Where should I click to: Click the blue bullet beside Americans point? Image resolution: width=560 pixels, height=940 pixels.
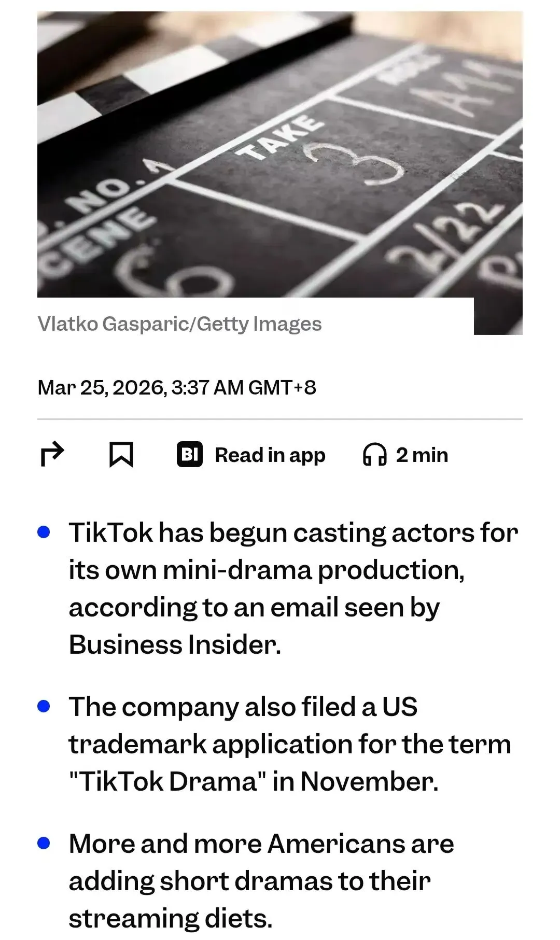click(x=44, y=843)
